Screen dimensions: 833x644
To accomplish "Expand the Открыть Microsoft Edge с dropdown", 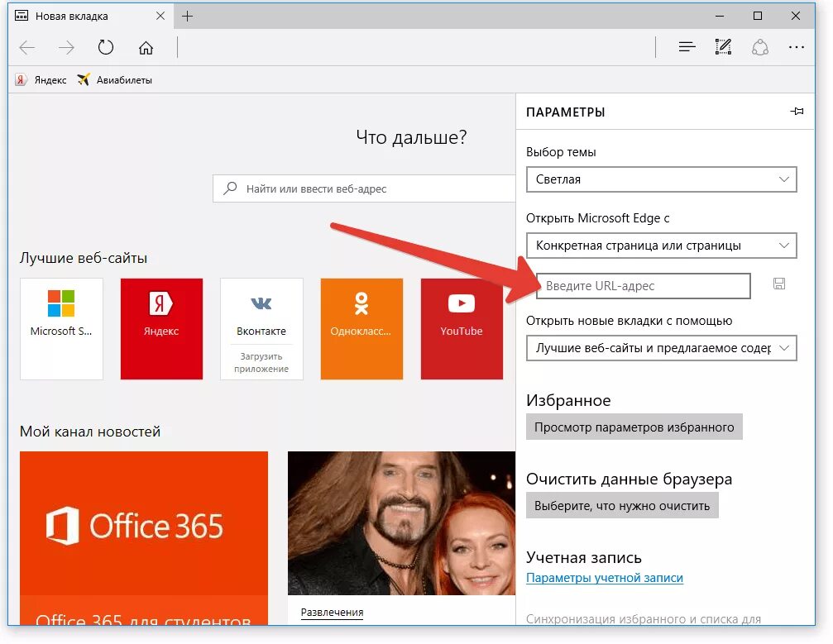I will coord(662,246).
